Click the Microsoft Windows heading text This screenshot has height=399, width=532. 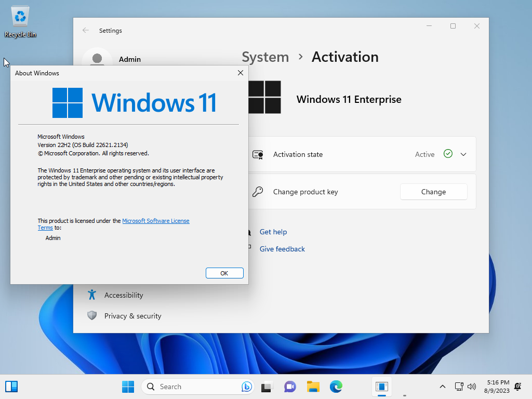pos(61,137)
